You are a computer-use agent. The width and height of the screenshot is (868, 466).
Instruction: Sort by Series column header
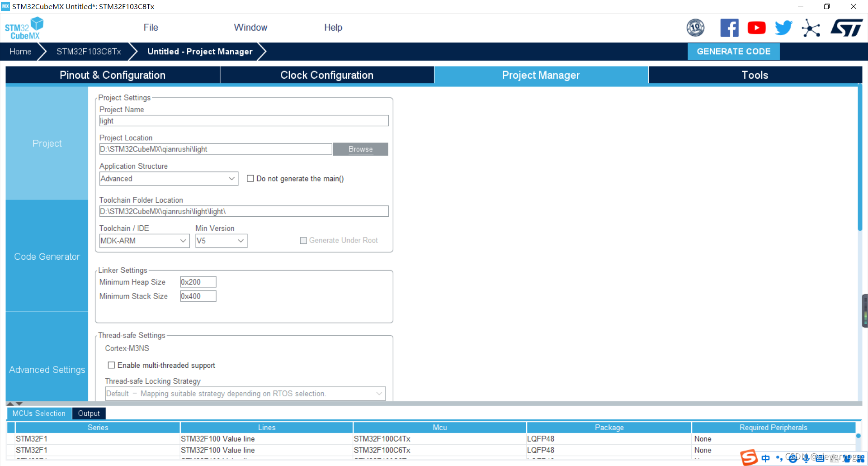[x=98, y=428]
